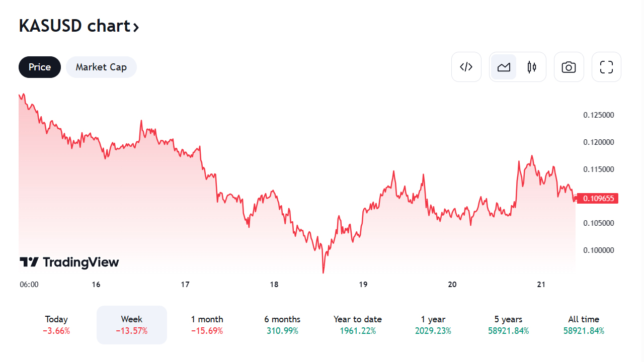Click the current price label 0.109655
This screenshot has height=362, width=644.
coord(598,199)
